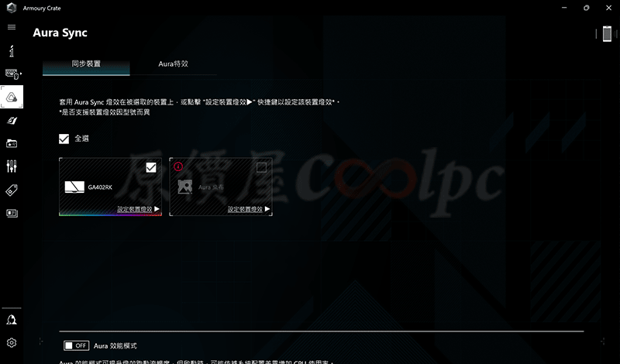Expand 設定裝置燈效 arrow for Aura wallpaper card
This screenshot has width=620, height=364.
click(267, 209)
